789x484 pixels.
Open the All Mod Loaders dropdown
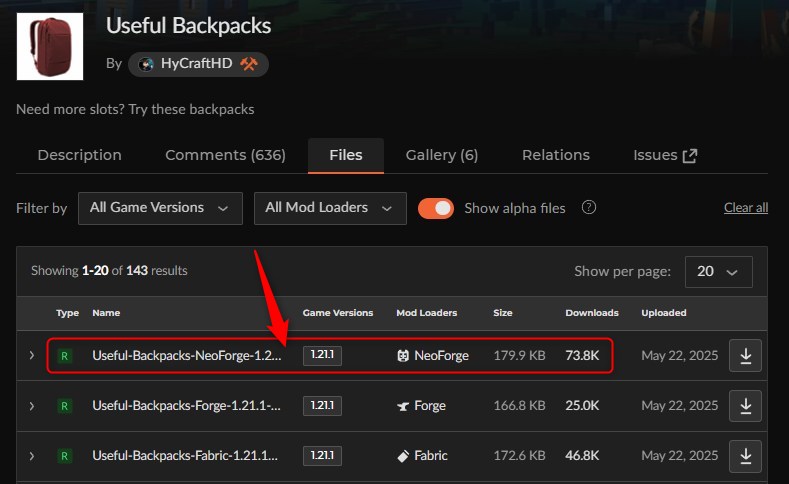330,208
